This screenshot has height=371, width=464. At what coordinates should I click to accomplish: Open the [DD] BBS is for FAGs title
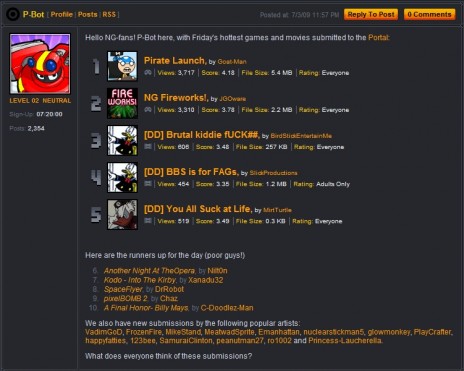[x=191, y=172]
